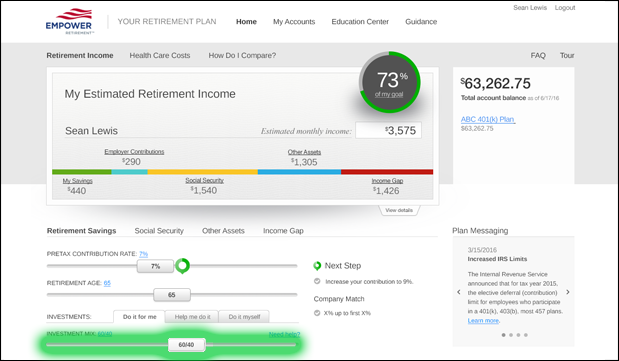
Task: Click the 60/40 investment mix link
Action: [105, 334]
